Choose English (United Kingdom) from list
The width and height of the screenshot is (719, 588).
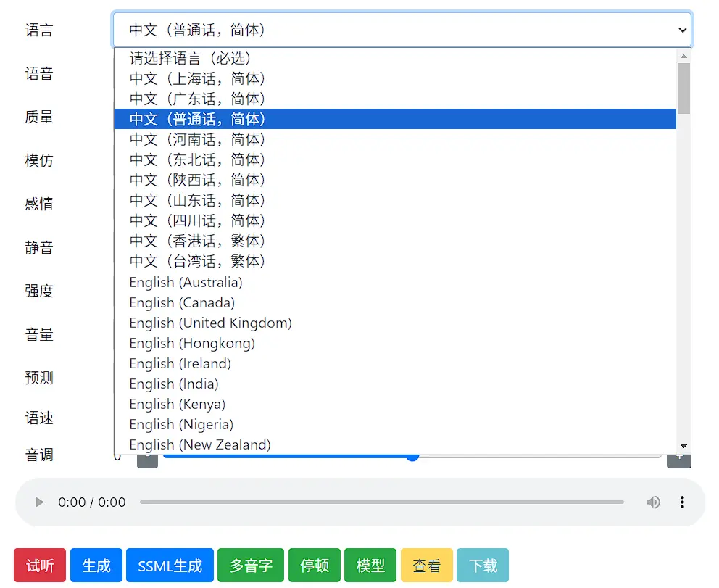point(210,323)
